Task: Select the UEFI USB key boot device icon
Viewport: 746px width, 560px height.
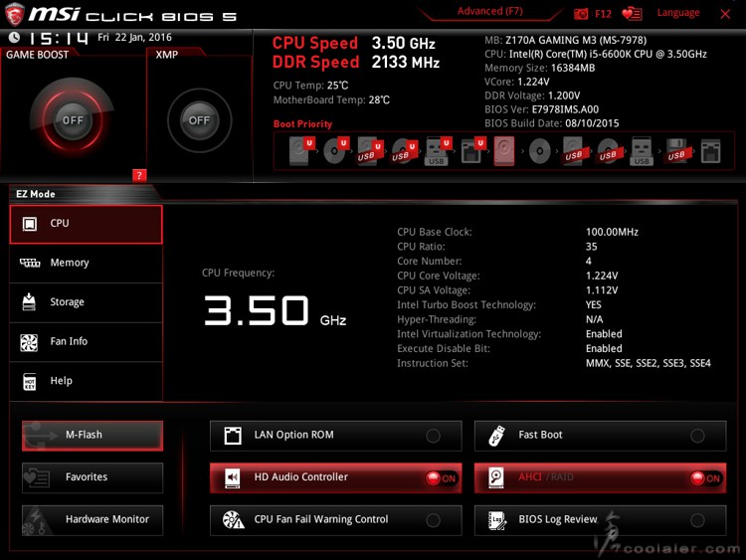Action: 438,151
